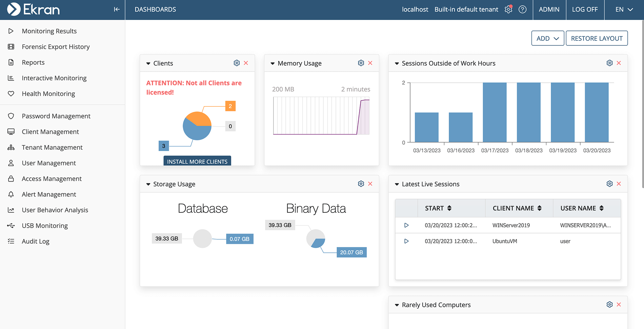Play the WINServer2019 live session
Image resolution: width=644 pixels, height=329 pixels.
point(406,225)
